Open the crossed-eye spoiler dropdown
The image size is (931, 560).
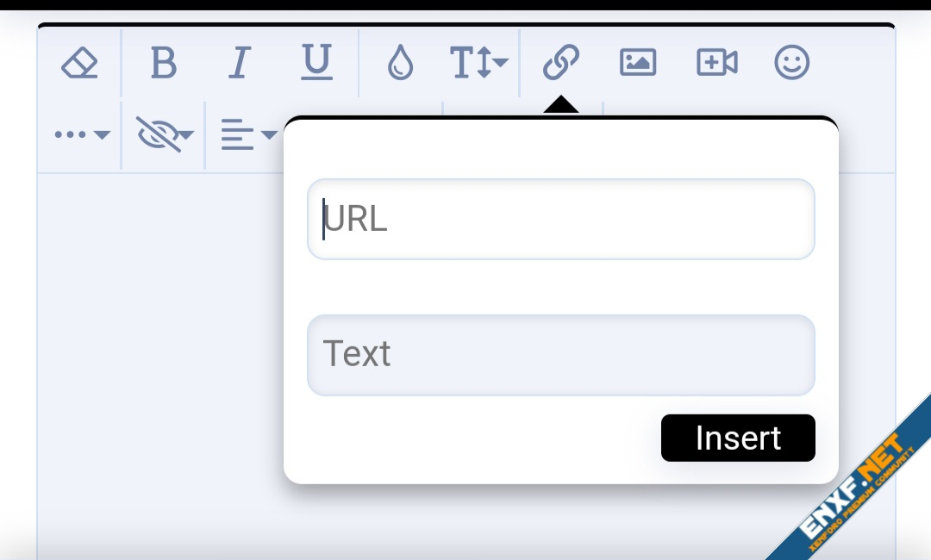point(165,134)
